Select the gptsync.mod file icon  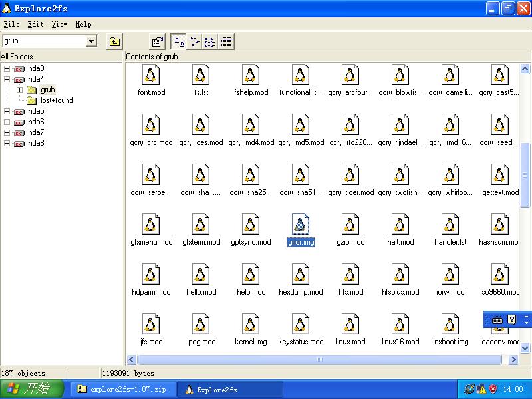(251, 224)
